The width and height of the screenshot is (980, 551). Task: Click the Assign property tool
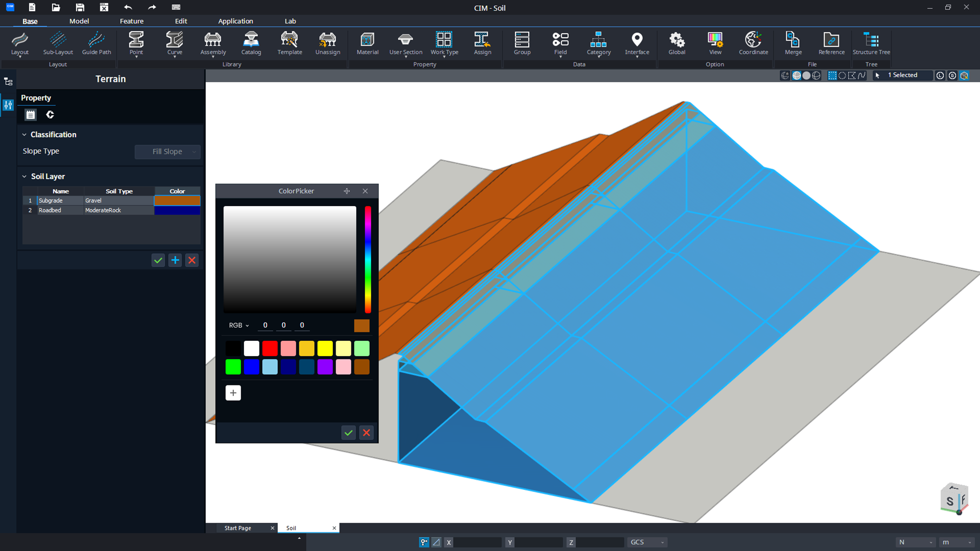tap(482, 44)
